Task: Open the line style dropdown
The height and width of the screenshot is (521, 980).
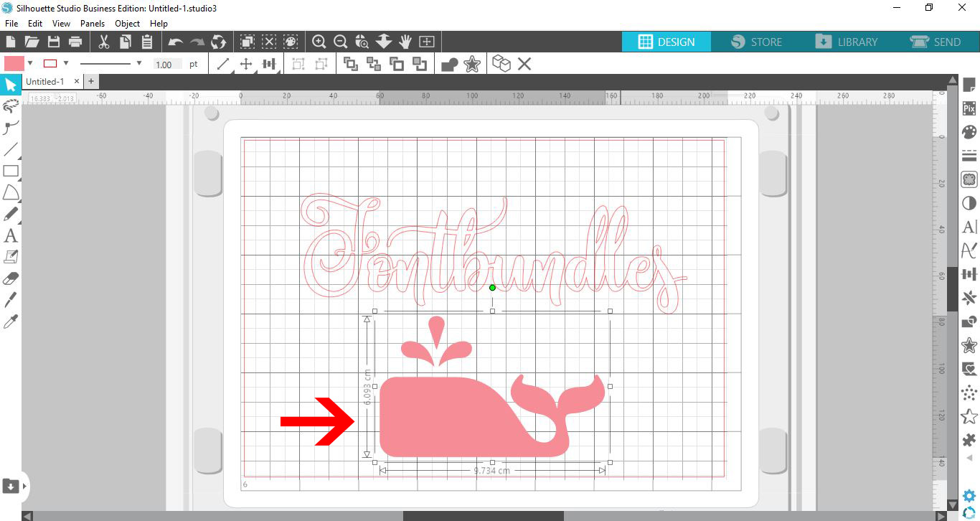Action: click(139, 63)
